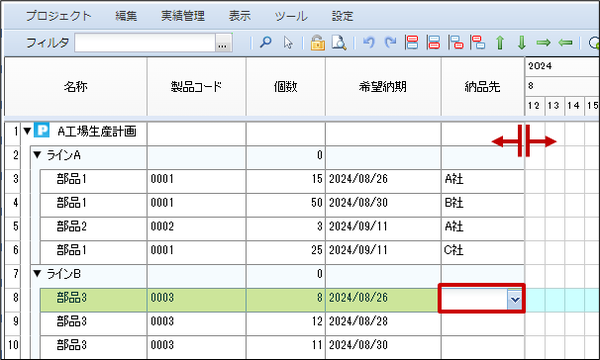Open the document preview magnifier icon
Screen dimensions: 600x360
tap(339, 42)
